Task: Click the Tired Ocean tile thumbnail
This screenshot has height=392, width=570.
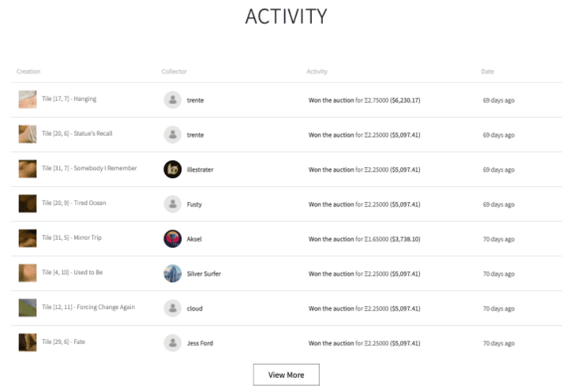Action: coord(28,203)
